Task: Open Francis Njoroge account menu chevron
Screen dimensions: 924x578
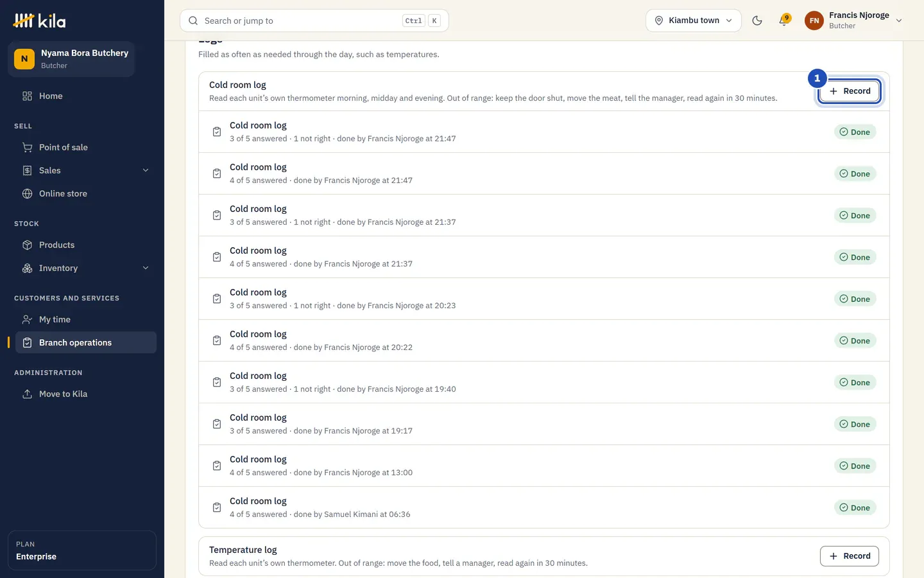Action: point(899,21)
